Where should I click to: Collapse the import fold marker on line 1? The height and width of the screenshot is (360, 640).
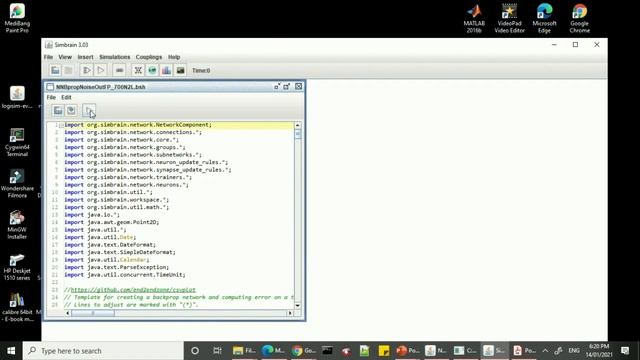click(61, 125)
